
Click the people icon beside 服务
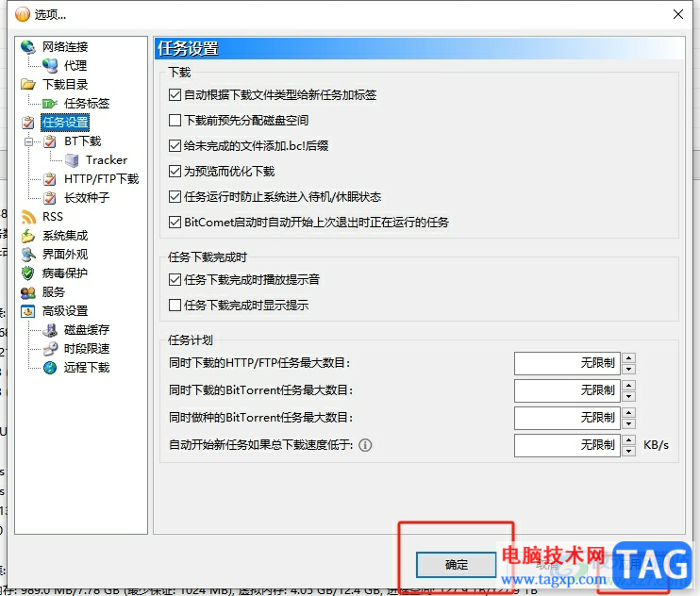coord(27,292)
